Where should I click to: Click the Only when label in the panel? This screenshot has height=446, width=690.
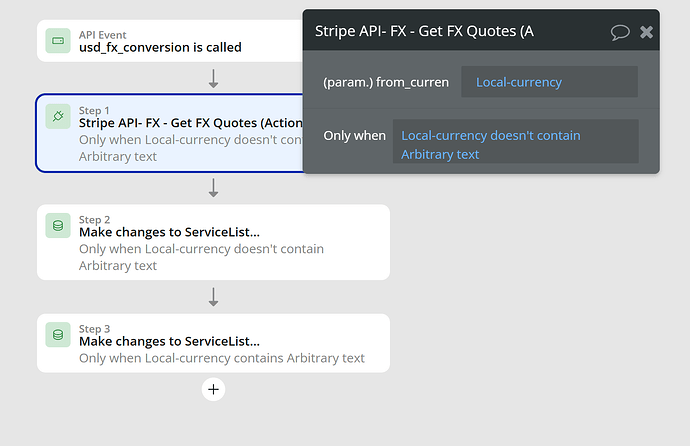tap(354, 135)
